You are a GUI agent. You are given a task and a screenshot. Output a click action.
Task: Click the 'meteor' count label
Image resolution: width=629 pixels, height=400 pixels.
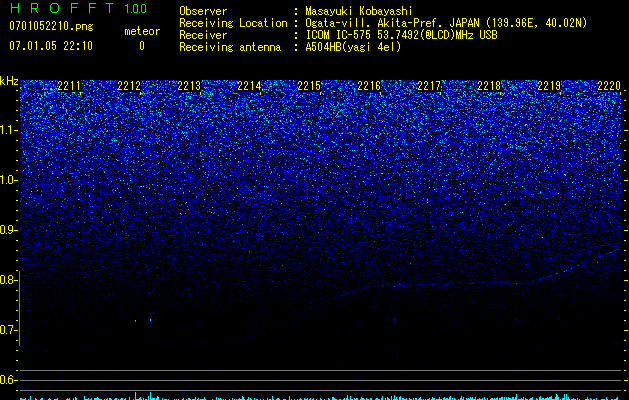(x=142, y=31)
